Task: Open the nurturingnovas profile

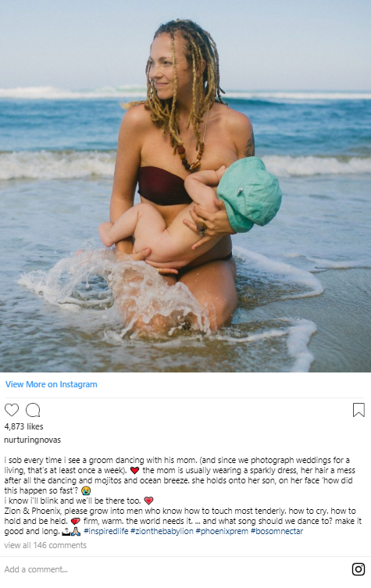Action: click(x=32, y=440)
